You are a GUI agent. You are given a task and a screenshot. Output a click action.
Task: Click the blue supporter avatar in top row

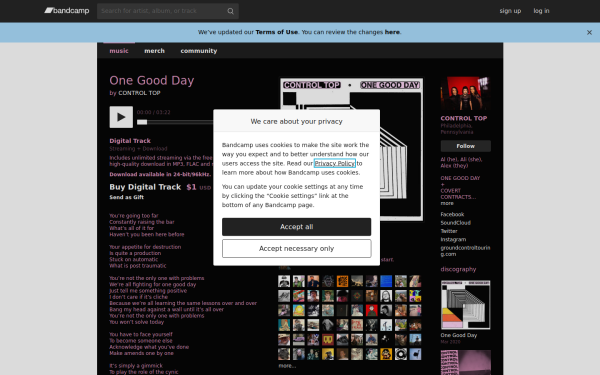[386, 281]
